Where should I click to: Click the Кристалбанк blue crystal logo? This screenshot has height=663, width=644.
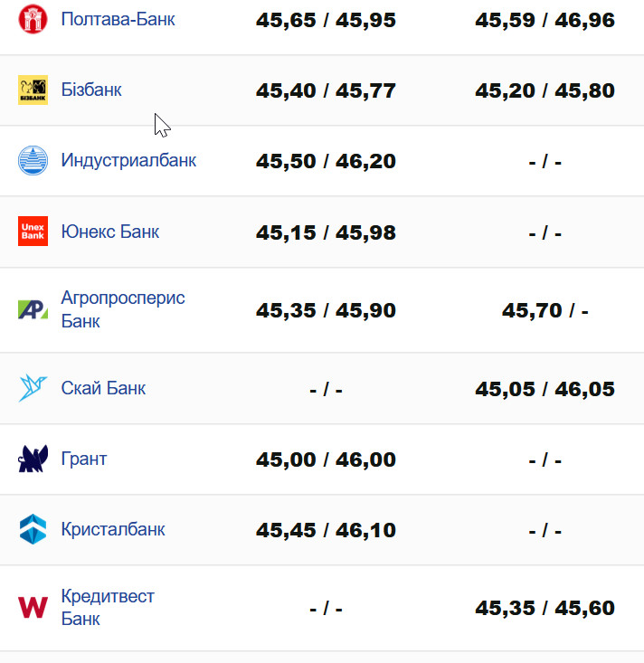click(33, 529)
